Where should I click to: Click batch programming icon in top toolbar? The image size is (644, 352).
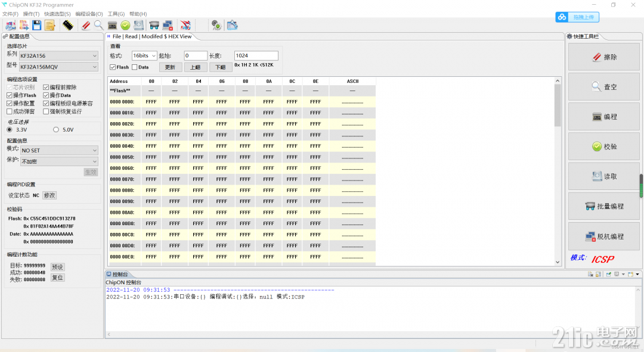coord(154,26)
